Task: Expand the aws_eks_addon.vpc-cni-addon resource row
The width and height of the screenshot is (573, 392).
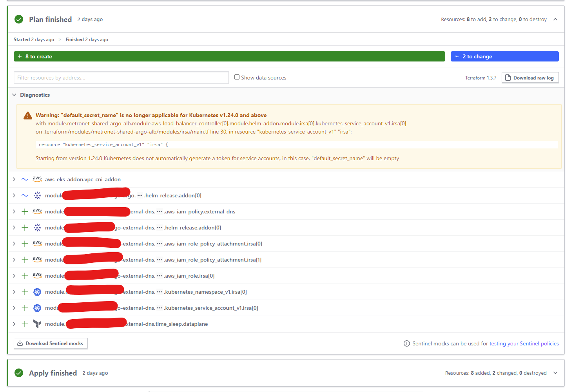Action: click(14, 179)
